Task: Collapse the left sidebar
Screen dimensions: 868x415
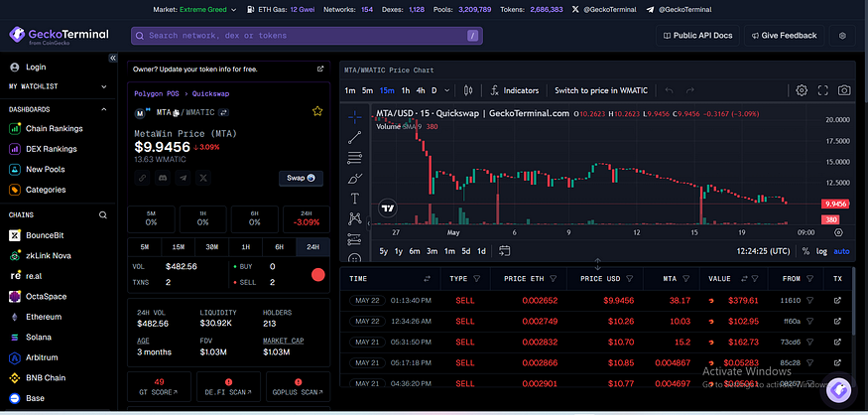Action: (112, 58)
